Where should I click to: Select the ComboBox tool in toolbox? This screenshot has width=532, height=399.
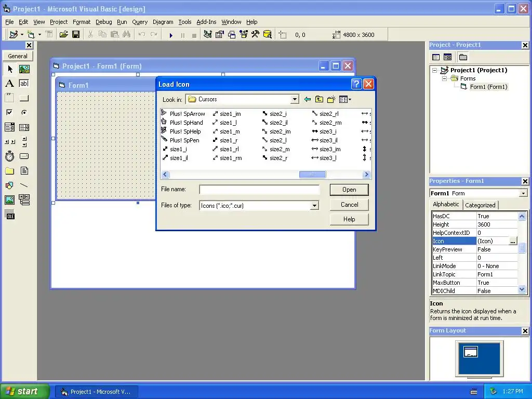tap(10, 127)
